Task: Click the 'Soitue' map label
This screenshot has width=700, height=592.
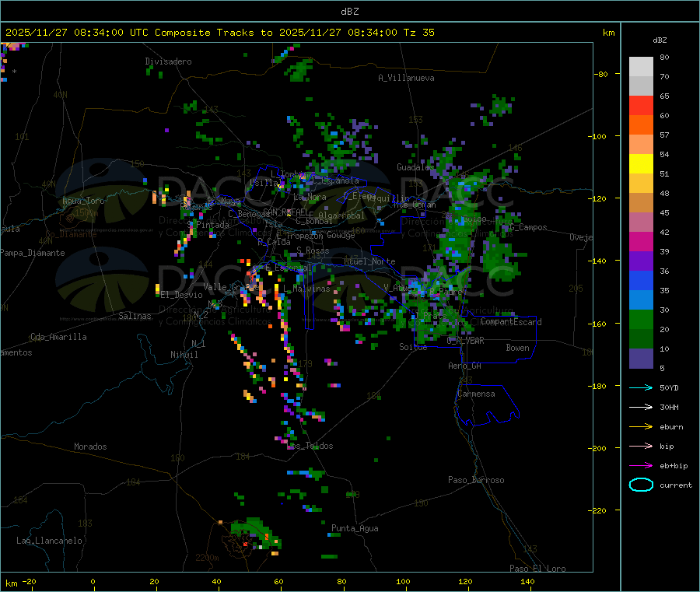Action: (x=413, y=347)
